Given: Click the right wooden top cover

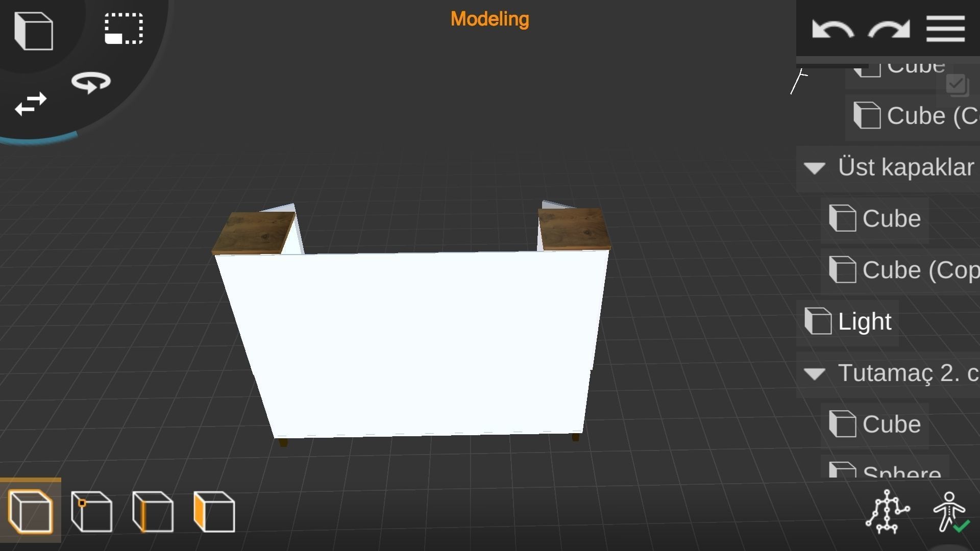Looking at the screenshot, I should click(x=574, y=229).
